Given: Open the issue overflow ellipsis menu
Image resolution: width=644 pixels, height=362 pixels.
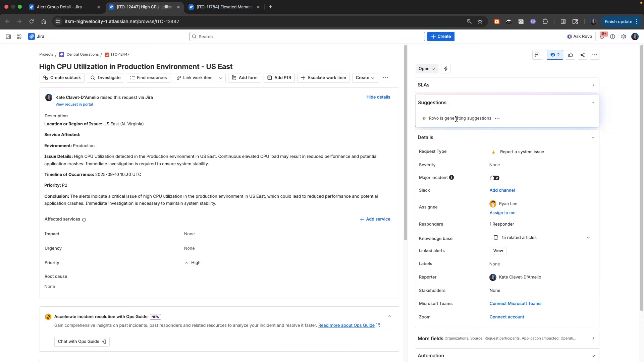Looking at the screenshot, I should click(594, 55).
